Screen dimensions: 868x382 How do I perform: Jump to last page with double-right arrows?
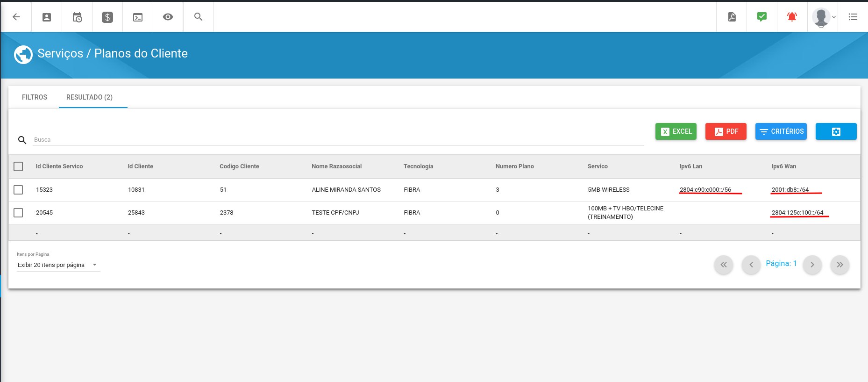pos(840,265)
